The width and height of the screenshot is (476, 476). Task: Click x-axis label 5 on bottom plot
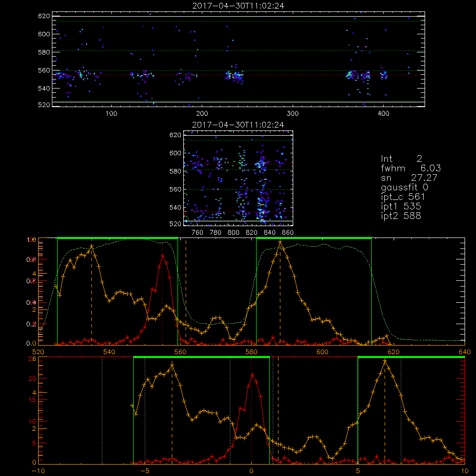pos(358,471)
